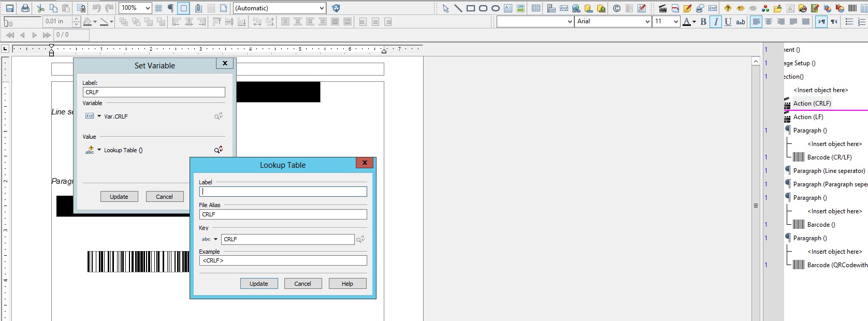Screen dimensions: 868x321
Task: Click the Action clapperboard icon in toolbar
Action: [662, 8]
